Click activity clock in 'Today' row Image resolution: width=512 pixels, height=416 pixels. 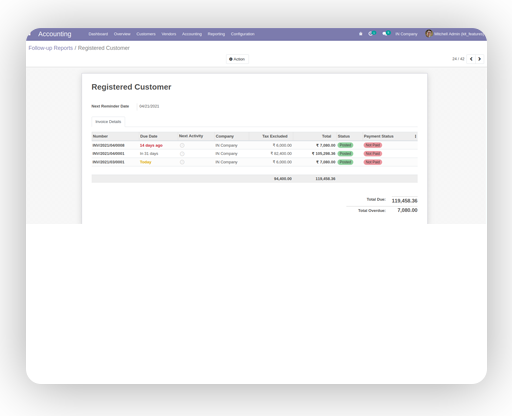pyautogui.click(x=182, y=162)
